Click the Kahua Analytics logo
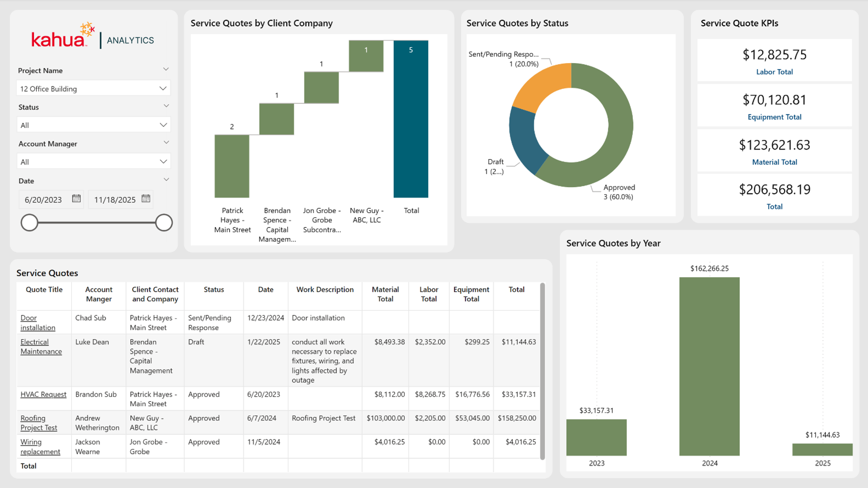The width and height of the screenshot is (868, 488). pos(92,36)
